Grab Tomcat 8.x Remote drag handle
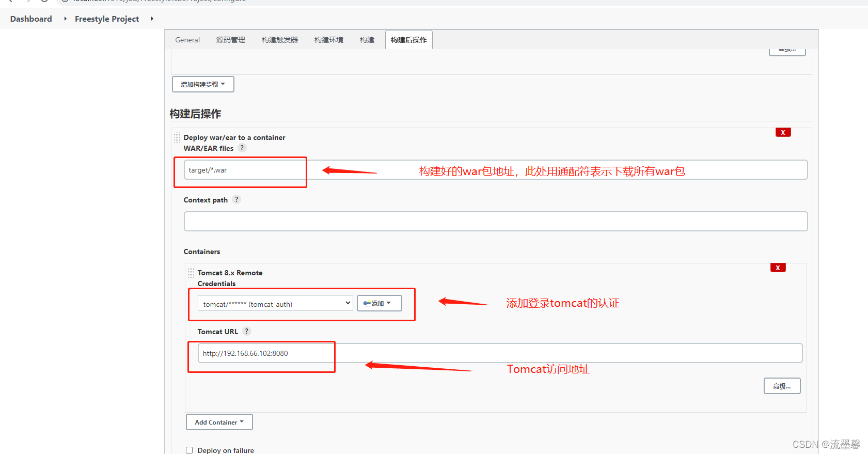The image size is (868, 454). (191, 273)
